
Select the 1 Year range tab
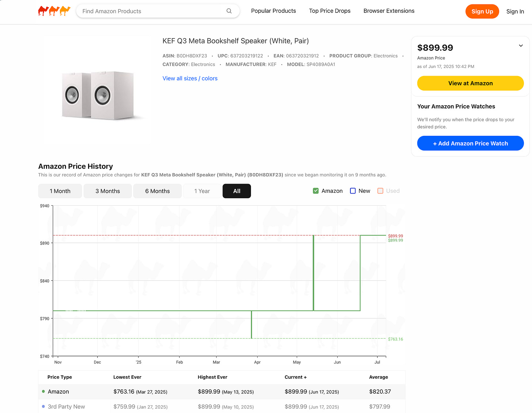202,191
